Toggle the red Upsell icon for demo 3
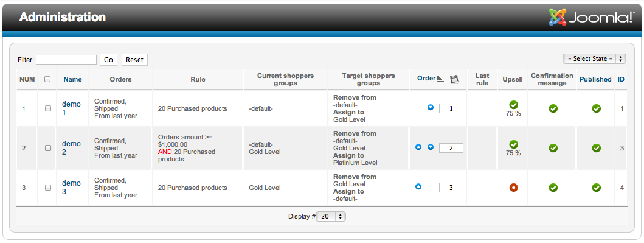 coord(513,188)
